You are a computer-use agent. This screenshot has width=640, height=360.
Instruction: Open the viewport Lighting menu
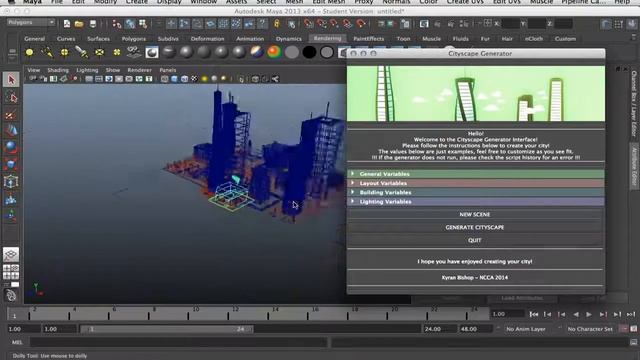point(87,70)
